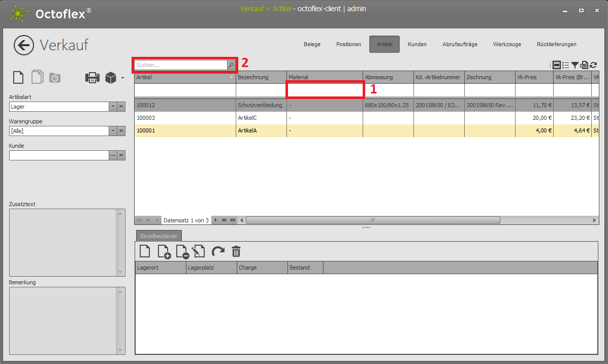Toggle the list view icon
Image resolution: width=608 pixels, height=364 pixels.
[566, 65]
